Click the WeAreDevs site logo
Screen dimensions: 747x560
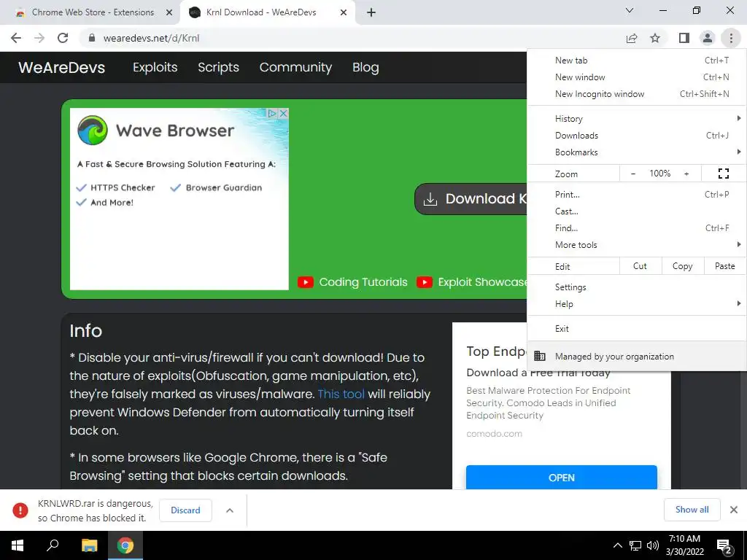(62, 68)
